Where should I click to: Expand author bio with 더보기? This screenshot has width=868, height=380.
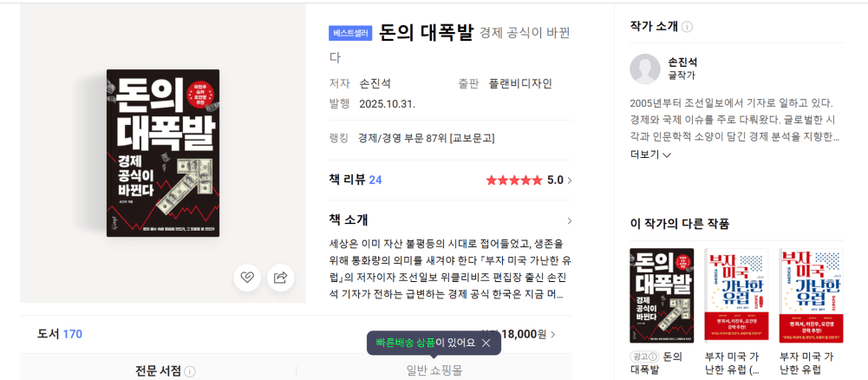[650, 154]
